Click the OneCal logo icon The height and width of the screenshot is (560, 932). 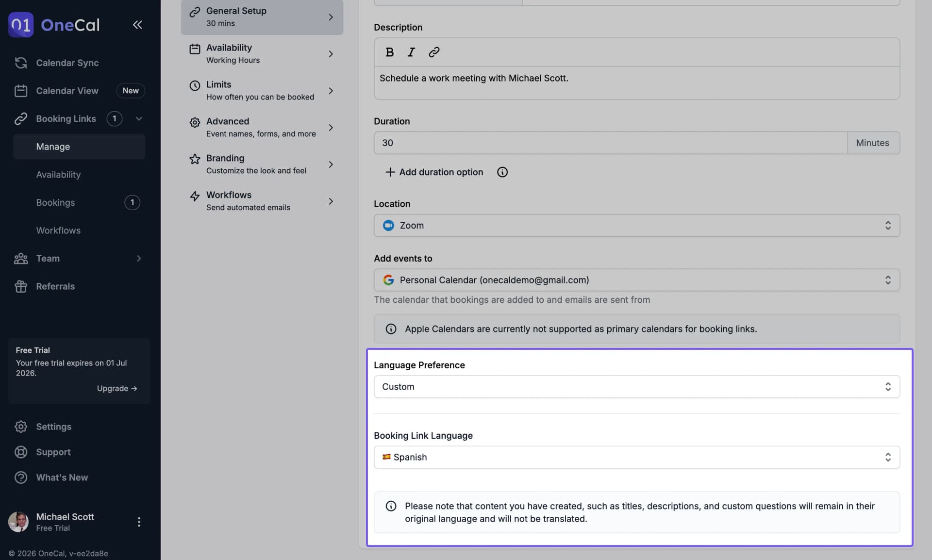pyautogui.click(x=20, y=25)
